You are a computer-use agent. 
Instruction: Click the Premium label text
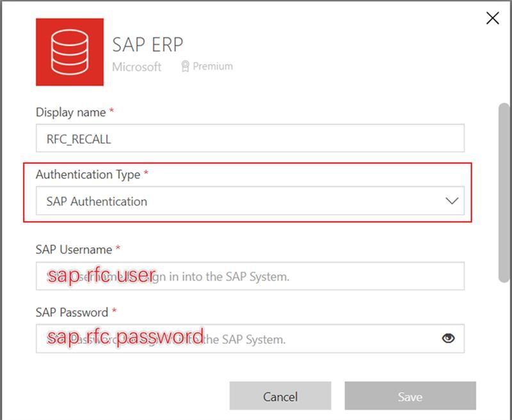(x=213, y=66)
